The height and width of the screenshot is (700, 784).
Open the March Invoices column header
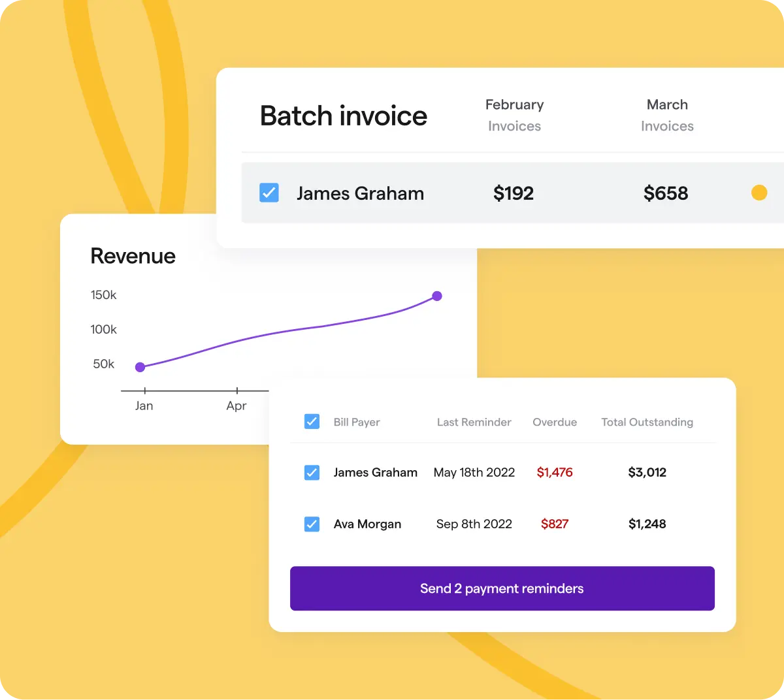pyautogui.click(x=667, y=115)
